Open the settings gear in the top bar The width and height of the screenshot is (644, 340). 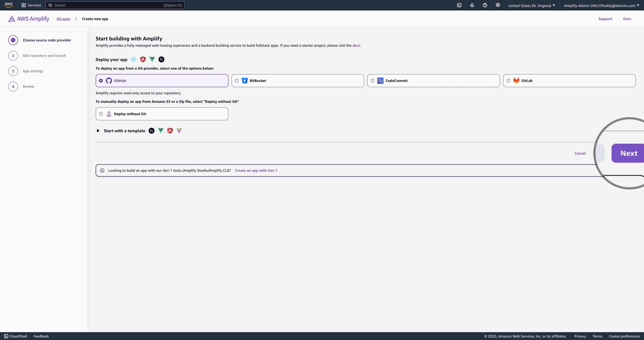[x=498, y=5]
